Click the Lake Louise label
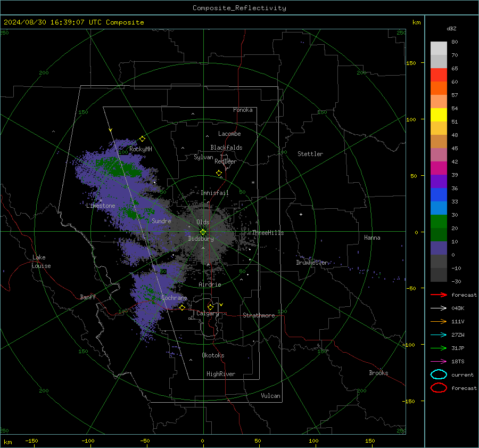This screenshot has height=448, width=479. (41, 262)
